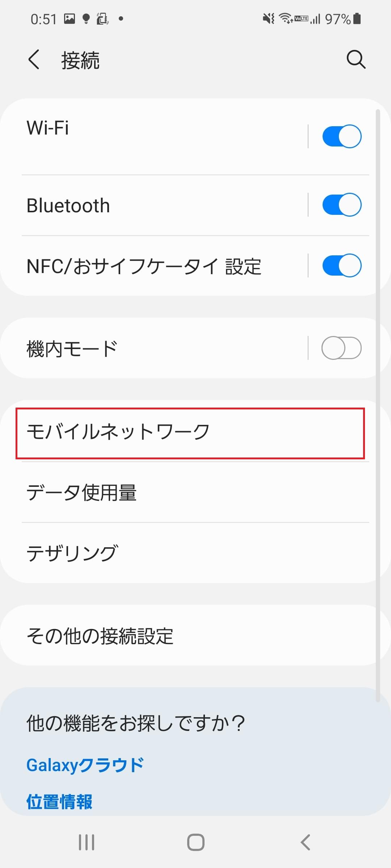The height and width of the screenshot is (868, 391).
Task: Open the settings search magnifier
Action: click(x=356, y=59)
